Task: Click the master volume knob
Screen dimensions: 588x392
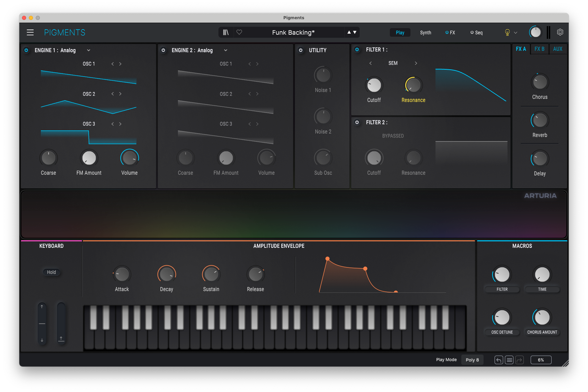Action: pos(535,32)
